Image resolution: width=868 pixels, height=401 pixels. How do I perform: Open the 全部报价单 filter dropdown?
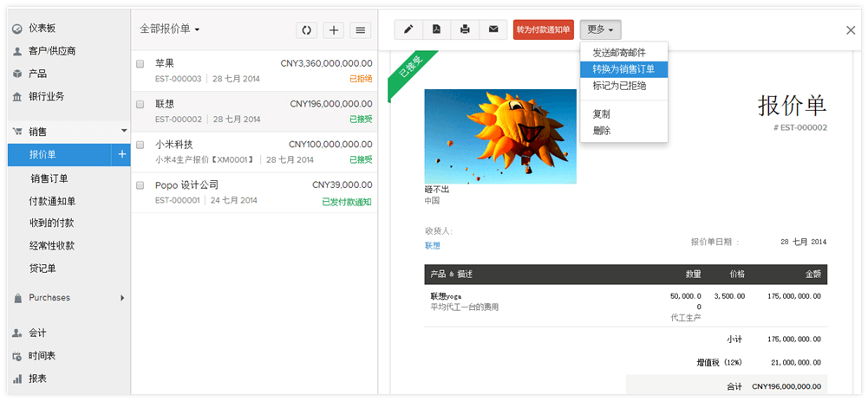[170, 29]
